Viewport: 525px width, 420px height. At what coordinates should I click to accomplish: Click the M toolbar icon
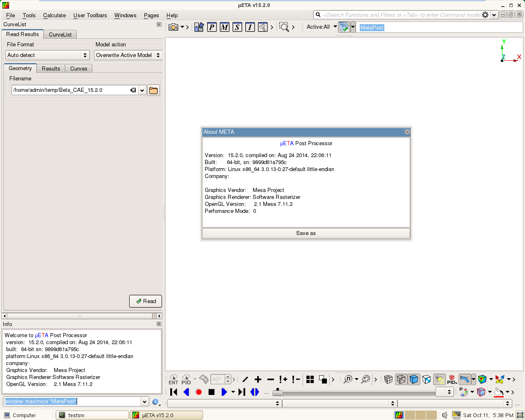click(224, 27)
